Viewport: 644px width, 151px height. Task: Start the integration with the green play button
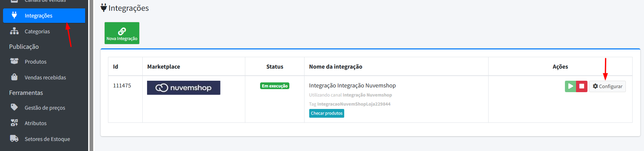[570, 86]
